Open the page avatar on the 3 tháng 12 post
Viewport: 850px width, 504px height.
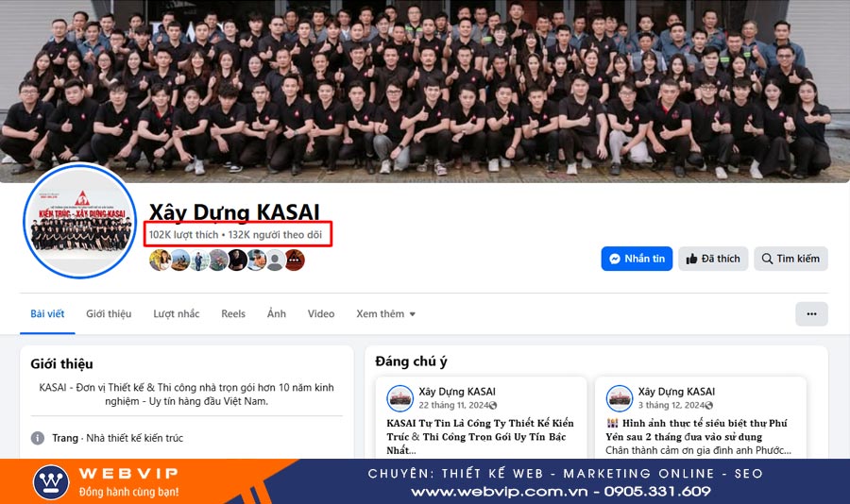(619, 398)
